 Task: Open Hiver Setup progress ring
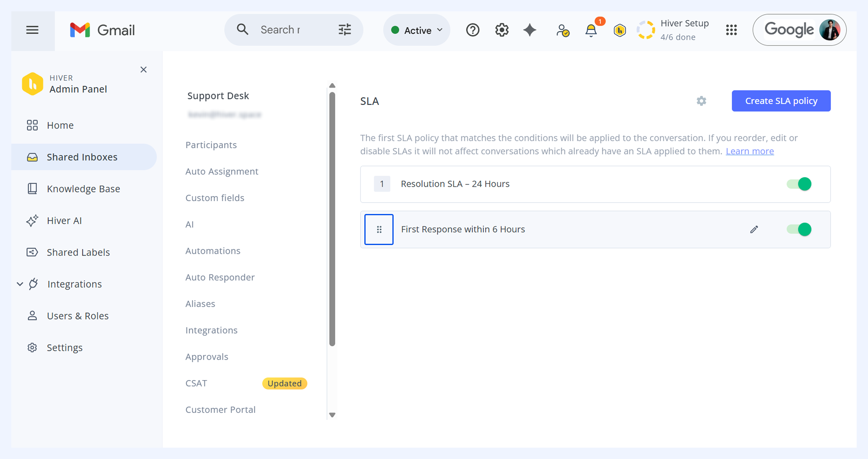646,30
